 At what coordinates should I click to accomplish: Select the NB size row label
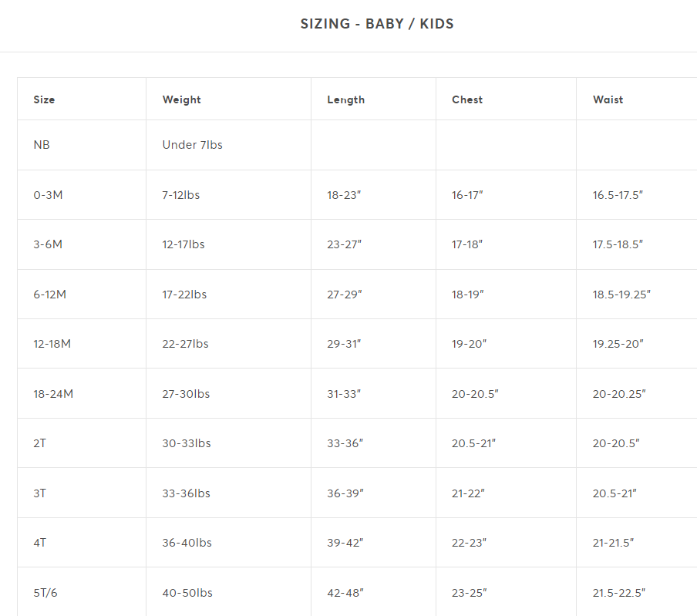(42, 145)
